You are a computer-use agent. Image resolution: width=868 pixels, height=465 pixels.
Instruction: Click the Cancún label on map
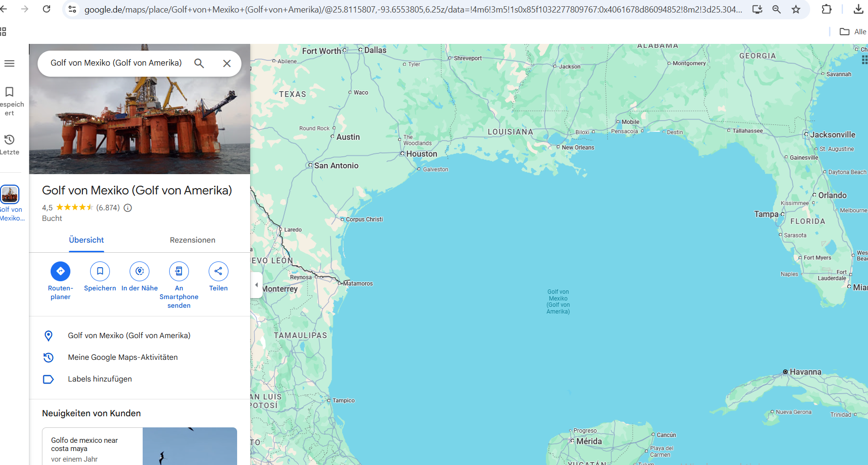pos(666,435)
